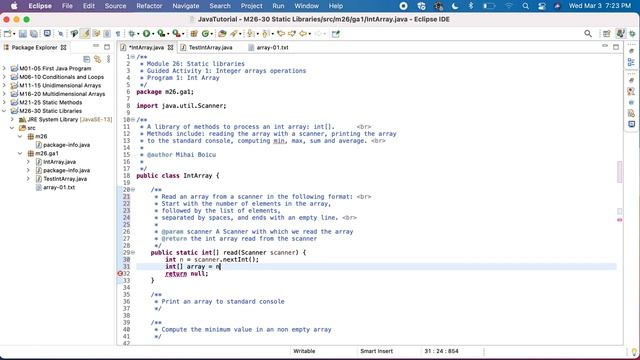The height and width of the screenshot is (360, 640).
Task: Open the Project menu
Action: [x=251, y=6]
